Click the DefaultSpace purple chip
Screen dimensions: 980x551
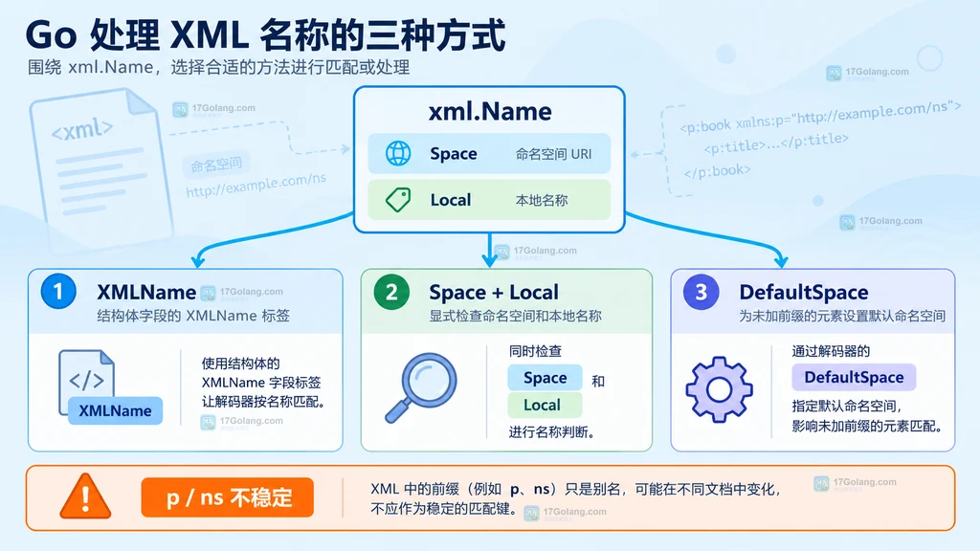[x=854, y=377]
